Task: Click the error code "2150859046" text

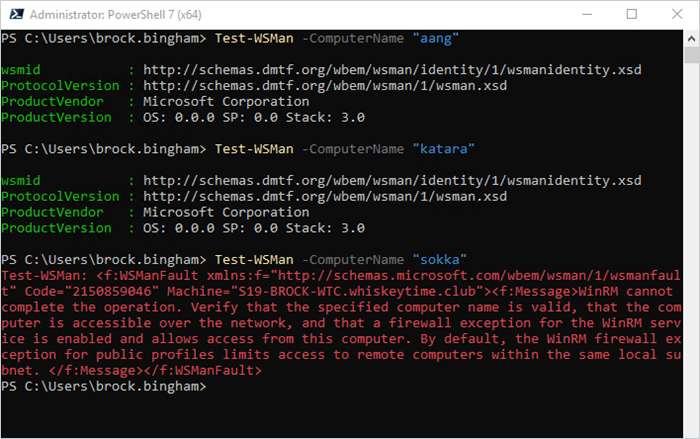Action: [112, 291]
